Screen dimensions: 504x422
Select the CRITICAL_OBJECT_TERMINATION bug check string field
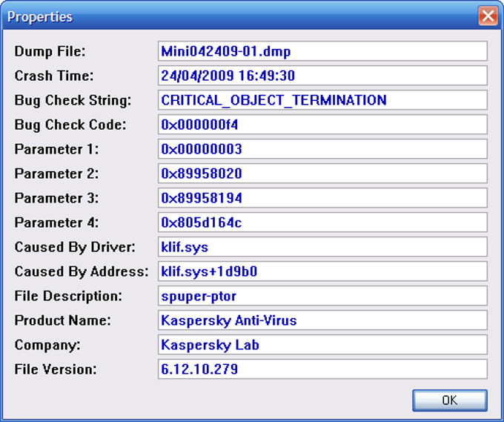click(322, 99)
